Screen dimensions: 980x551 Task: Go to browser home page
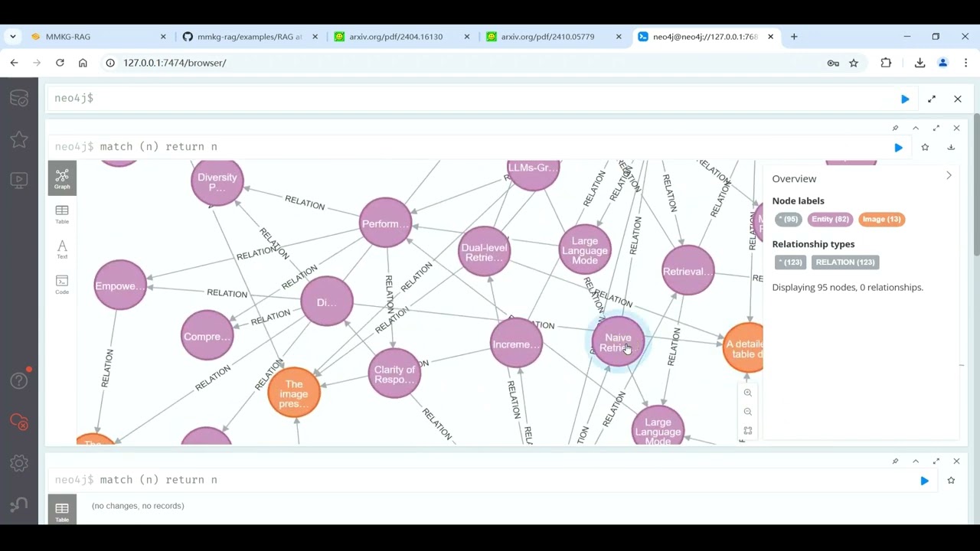[x=83, y=63]
